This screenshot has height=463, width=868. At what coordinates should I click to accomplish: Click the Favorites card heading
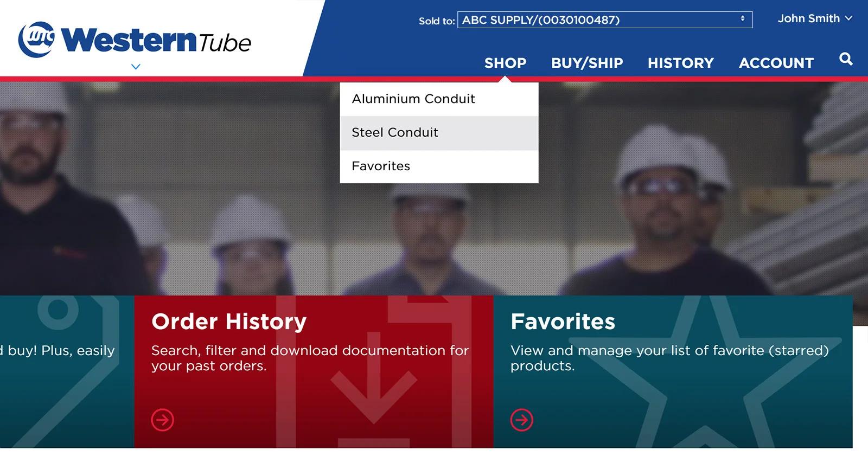563,321
